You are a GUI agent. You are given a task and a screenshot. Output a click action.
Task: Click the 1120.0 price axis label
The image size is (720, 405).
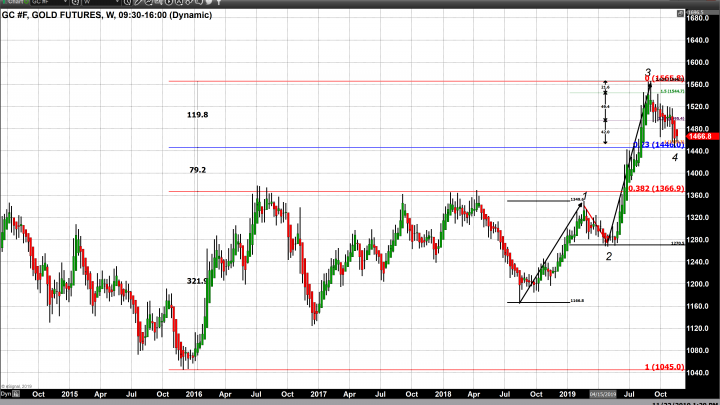698,328
